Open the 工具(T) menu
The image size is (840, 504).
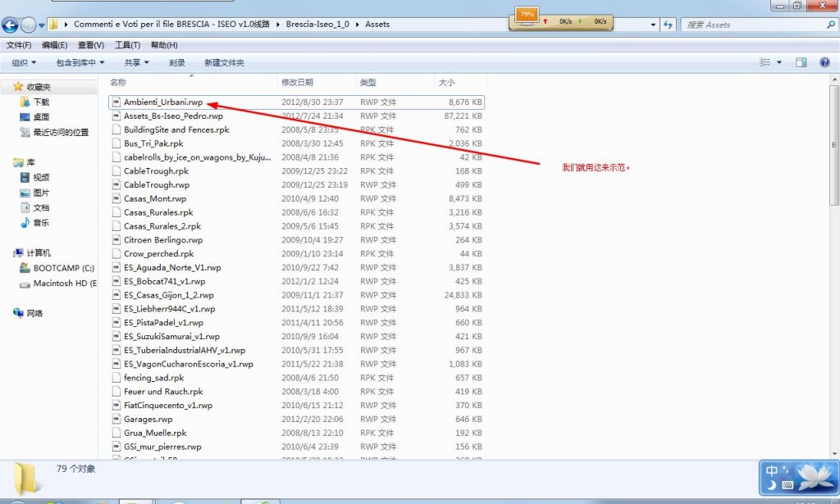pos(127,45)
